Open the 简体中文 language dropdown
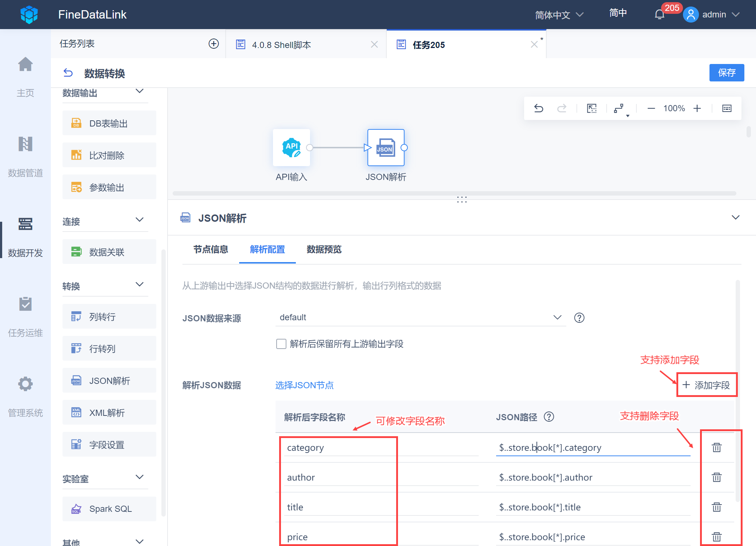Screen dimensions: 756x546 pyautogui.click(x=559, y=15)
